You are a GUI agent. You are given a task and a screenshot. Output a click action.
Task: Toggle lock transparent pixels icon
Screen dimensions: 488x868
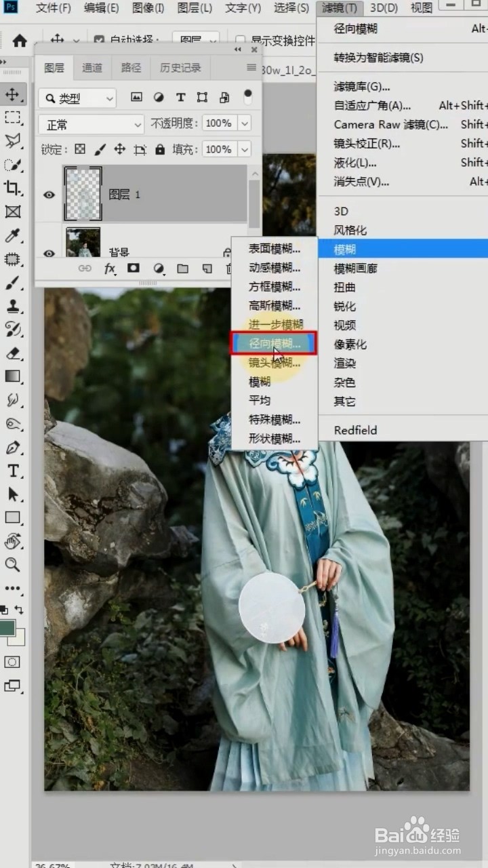[80, 149]
